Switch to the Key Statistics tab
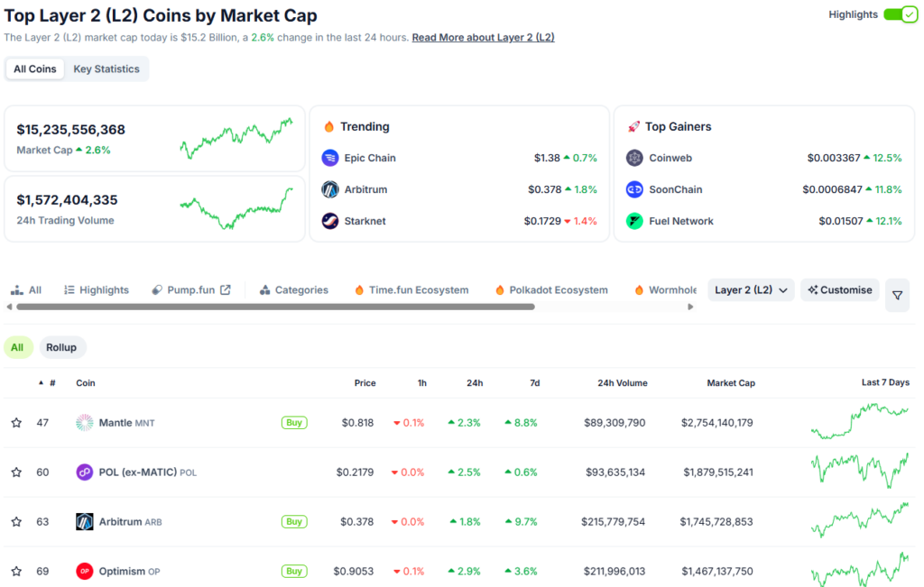 pos(106,69)
